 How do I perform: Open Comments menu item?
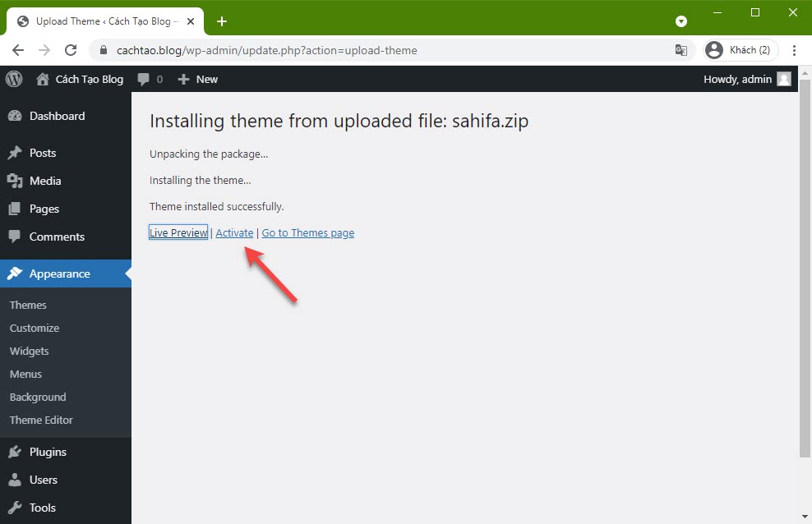(x=66, y=237)
